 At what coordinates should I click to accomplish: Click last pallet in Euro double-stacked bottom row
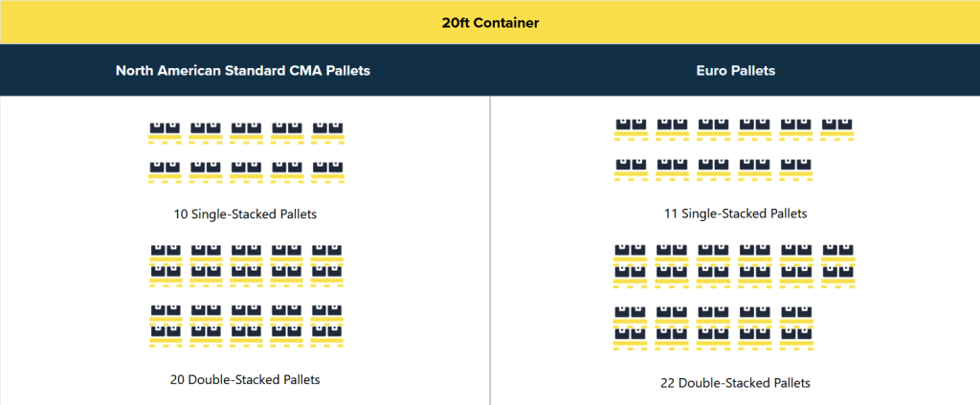(x=796, y=326)
